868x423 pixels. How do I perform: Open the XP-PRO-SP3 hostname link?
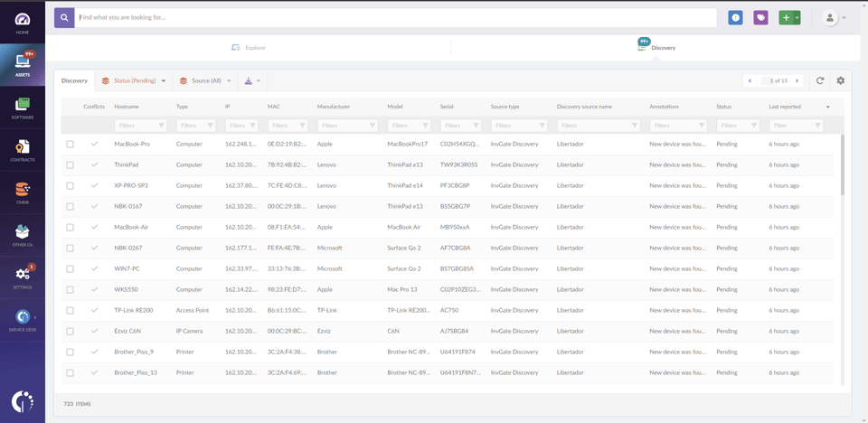click(x=131, y=185)
